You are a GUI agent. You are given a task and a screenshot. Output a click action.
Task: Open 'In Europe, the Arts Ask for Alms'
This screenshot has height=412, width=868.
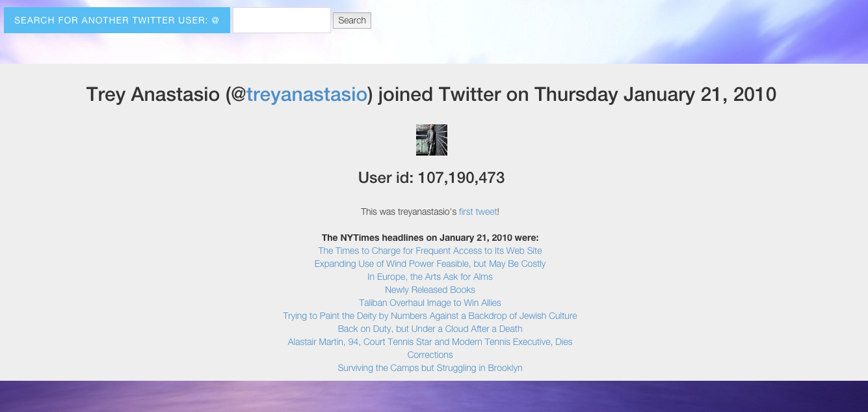430,277
